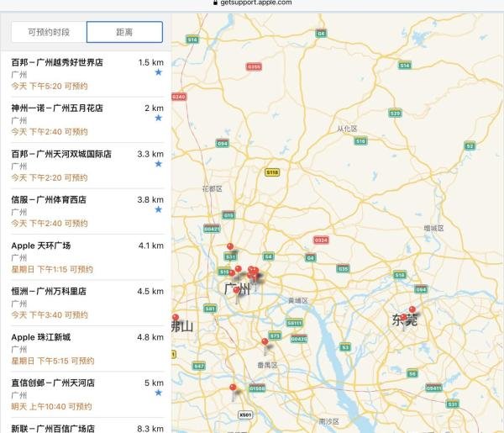
Task: Click 今天 下午2:20 可预约 availability text
Action: coord(50,178)
